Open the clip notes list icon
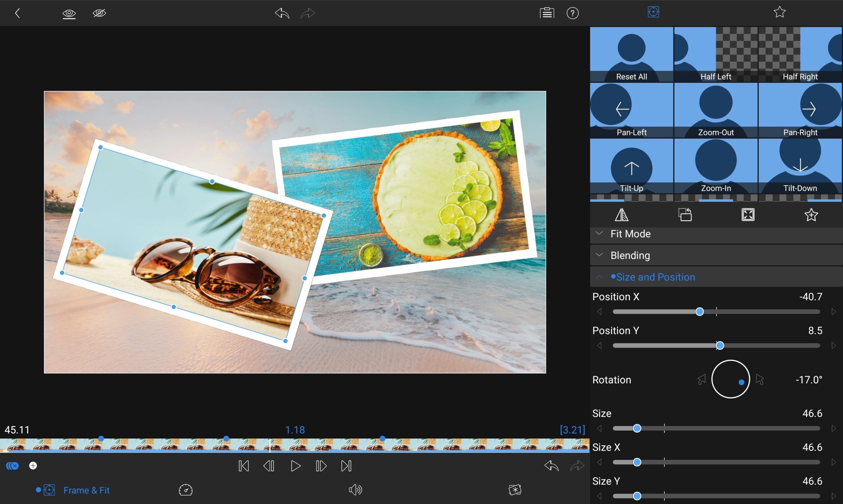This screenshot has width=843, height=504. click(547, 13)
